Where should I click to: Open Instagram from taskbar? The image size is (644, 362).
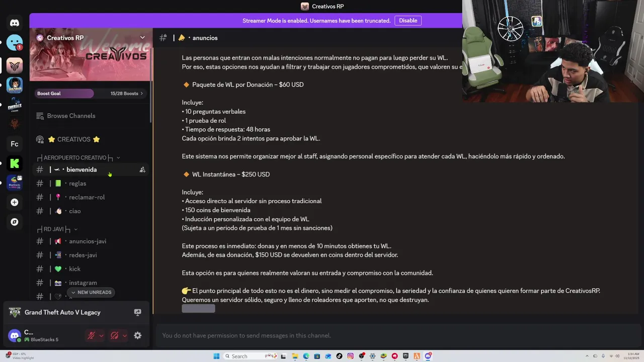click(x=350, y=356)
